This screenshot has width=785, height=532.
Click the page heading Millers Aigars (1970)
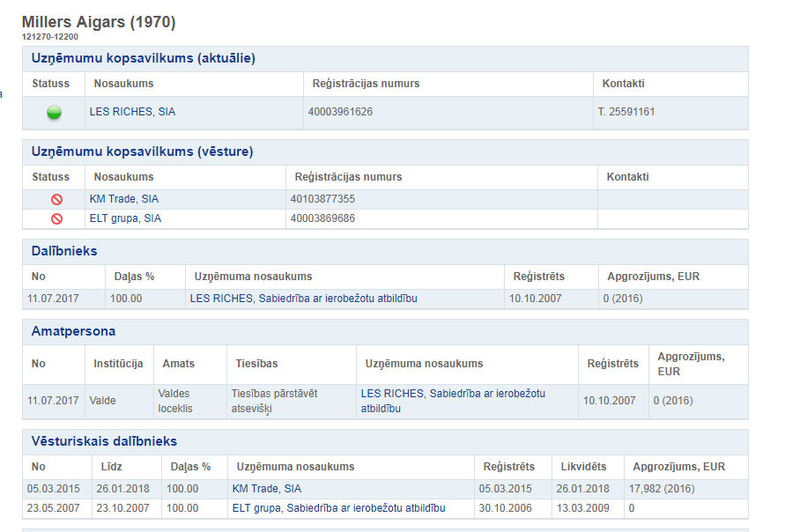pos(99,22)
